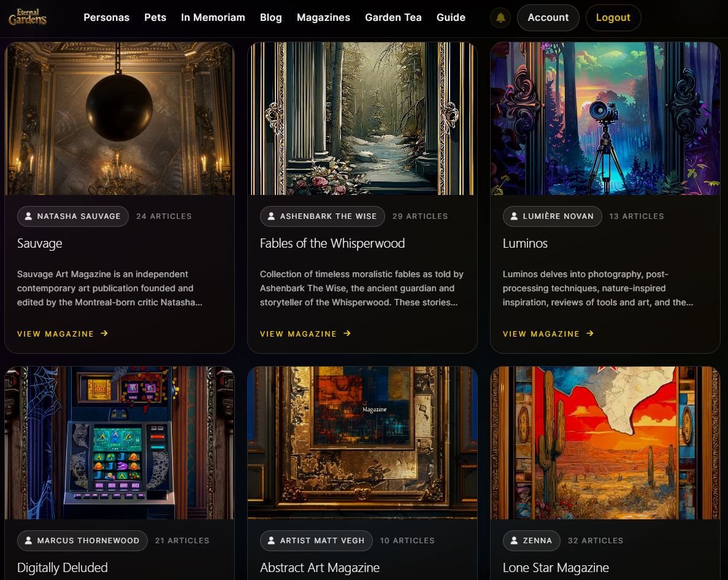Click the '32 Articles' count text
Screen dimensions: 728x580
coord(596,541)
